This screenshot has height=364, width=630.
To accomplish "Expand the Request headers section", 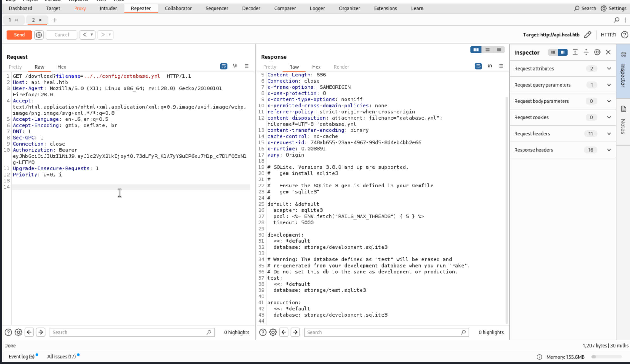I will point(609,134).
